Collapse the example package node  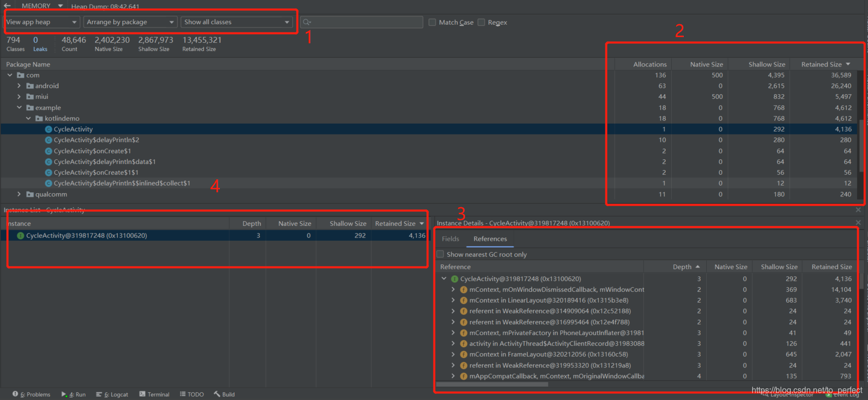(19, 108)
